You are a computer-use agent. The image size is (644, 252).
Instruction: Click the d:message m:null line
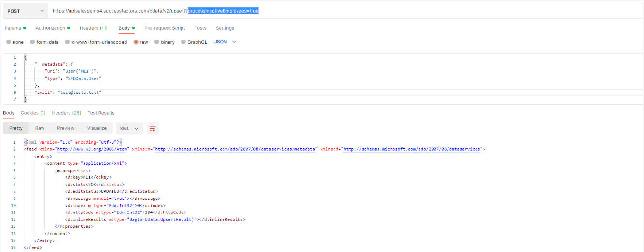112,199
